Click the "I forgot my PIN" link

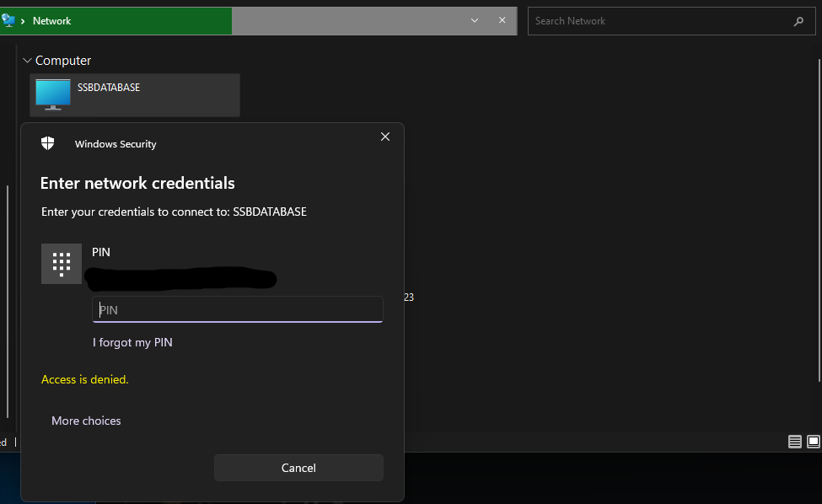coord(132,342)
